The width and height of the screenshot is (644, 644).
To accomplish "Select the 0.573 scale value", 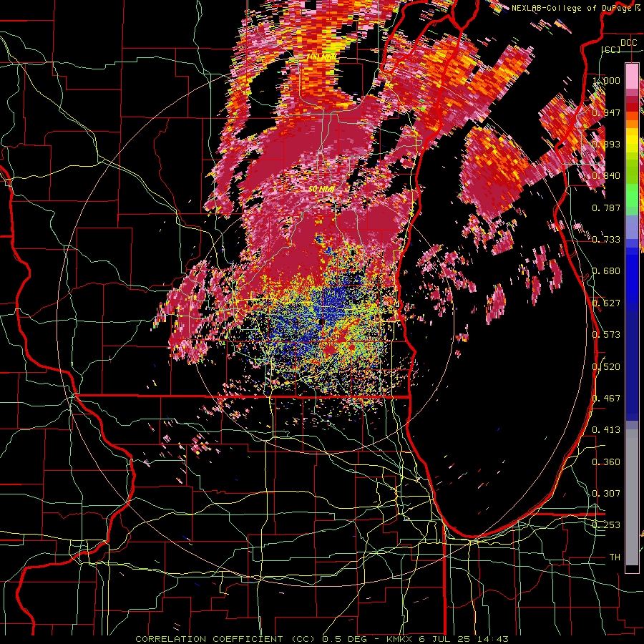I will [606, 335].
